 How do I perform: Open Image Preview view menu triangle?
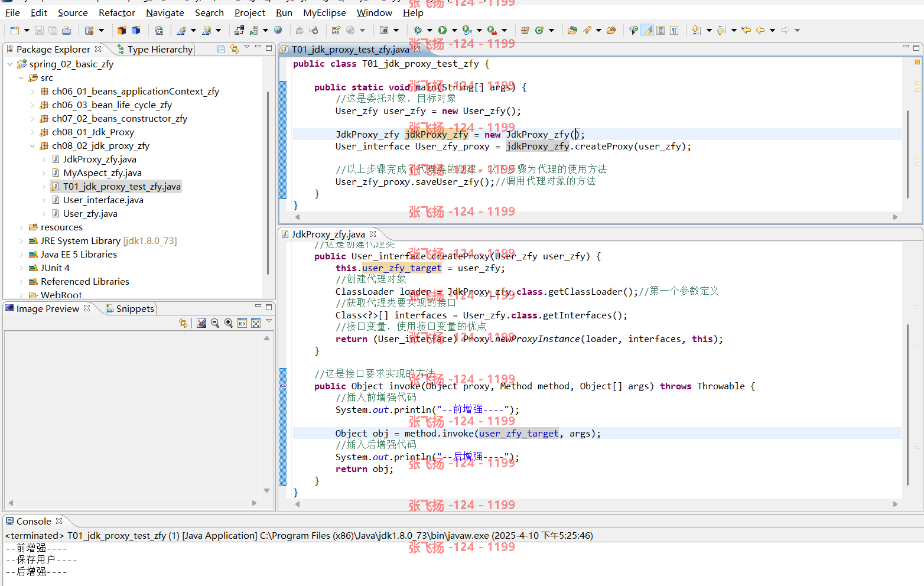point(269,321)
